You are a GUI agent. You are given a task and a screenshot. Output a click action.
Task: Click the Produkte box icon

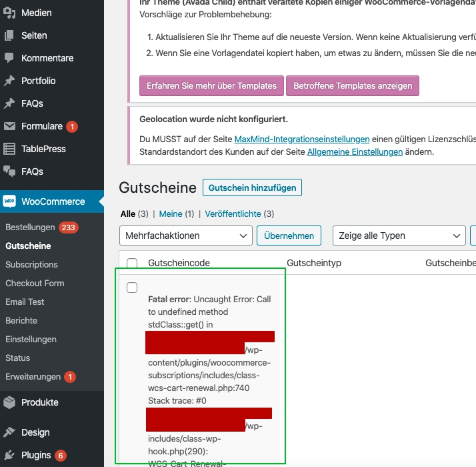pyautogui.click(x=9, y=402)
